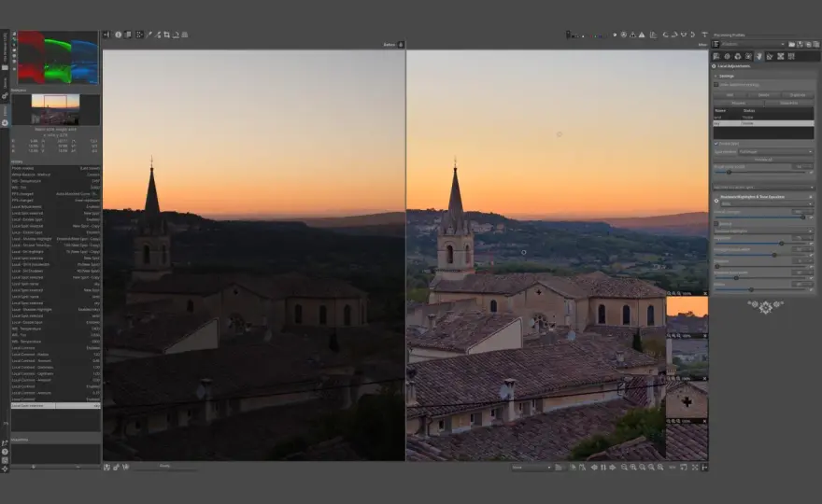
Task: Open a new detail window
Action: coord(684,468)
